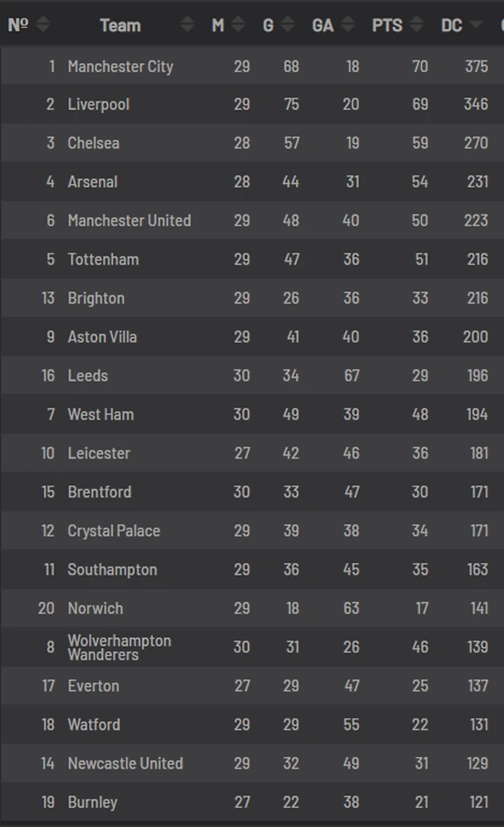
Task: Open the Brighton team entry
Action: (x=96, y=298)
